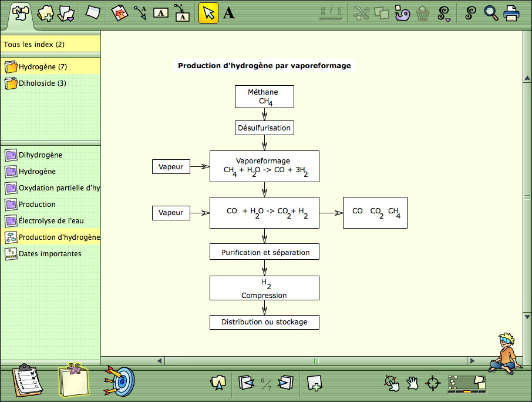Open the pointing hands tab icon
Image resolution: width=532 pixels, height=402 pixels.
click(21, 14)
